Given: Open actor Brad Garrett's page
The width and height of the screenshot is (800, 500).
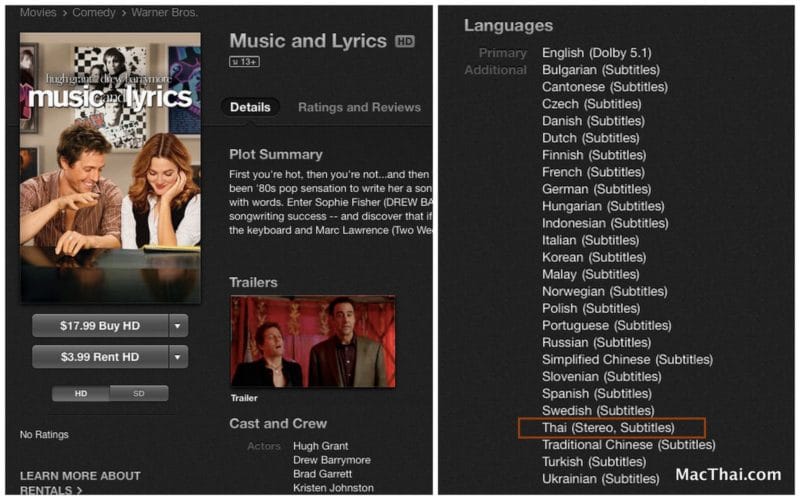Looking at the screenshot, I should [322, 473].
